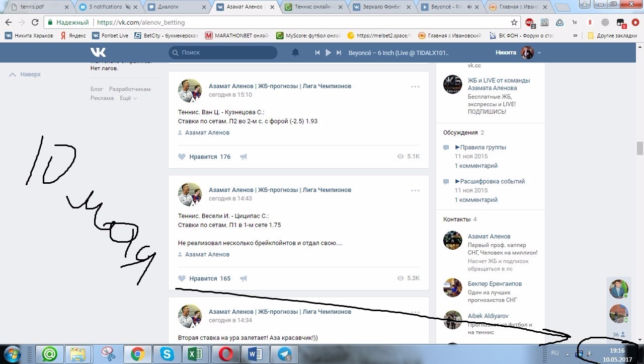Click the page's vertical scrollbar thumb
This screenshot has width=644, height=364.
[x=639, y=149]
